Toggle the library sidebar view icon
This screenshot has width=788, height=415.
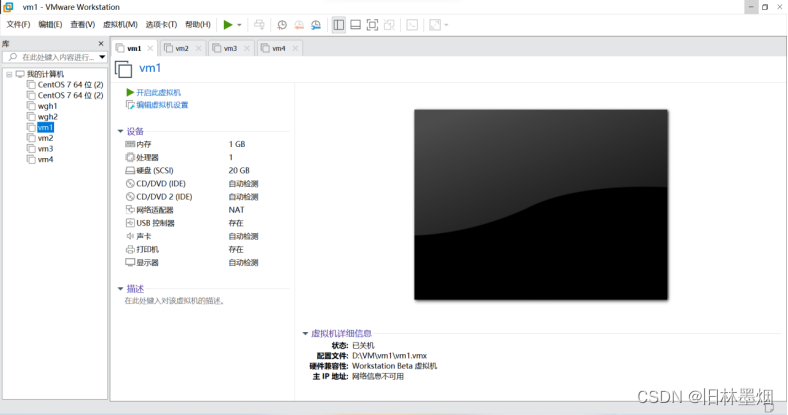click(339, 25)
